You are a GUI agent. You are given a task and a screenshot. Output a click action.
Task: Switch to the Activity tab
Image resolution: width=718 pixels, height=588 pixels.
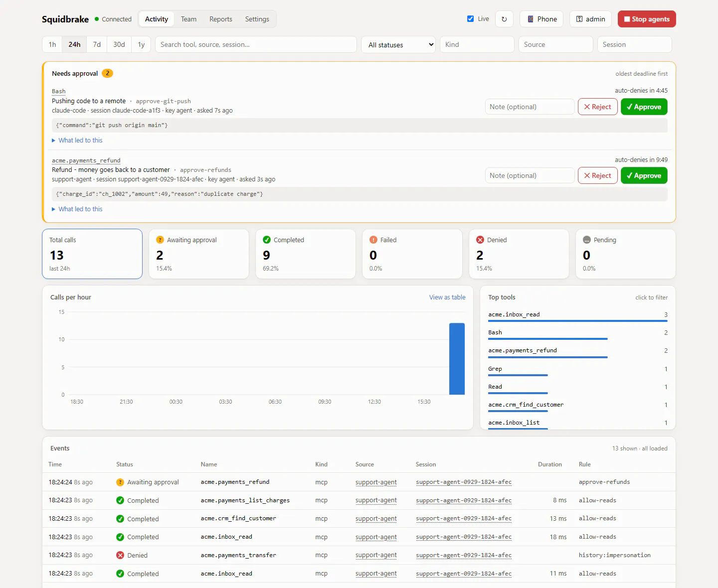(157, 19)
